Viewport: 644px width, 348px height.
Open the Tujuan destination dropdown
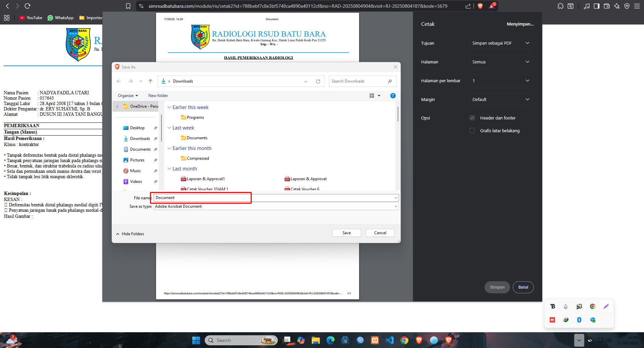tap(501, 43)
